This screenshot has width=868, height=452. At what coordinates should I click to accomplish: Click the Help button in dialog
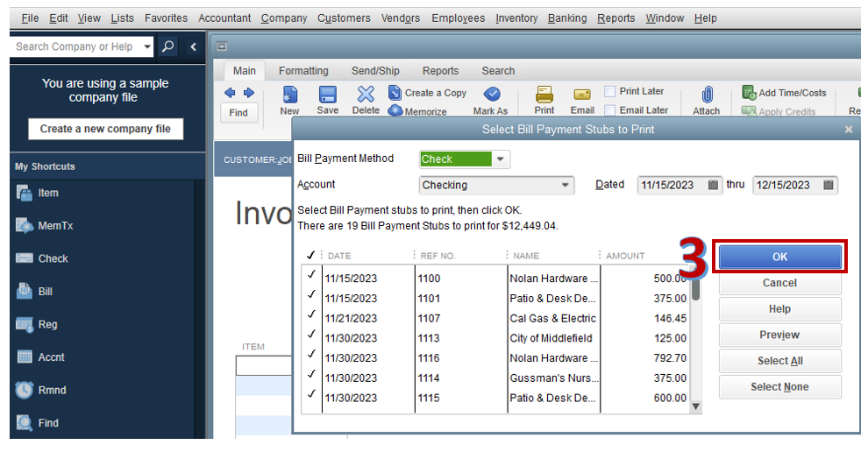coord(779,308)
